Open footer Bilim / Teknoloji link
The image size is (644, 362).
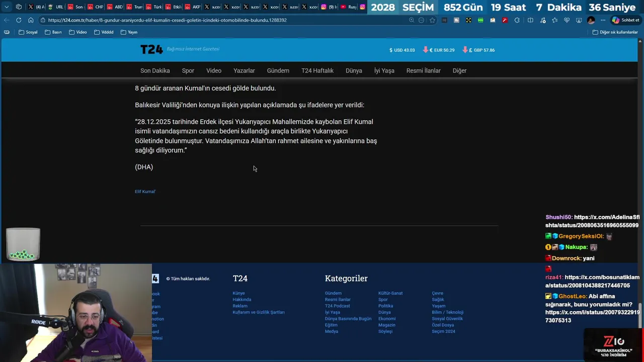point(447,312)
